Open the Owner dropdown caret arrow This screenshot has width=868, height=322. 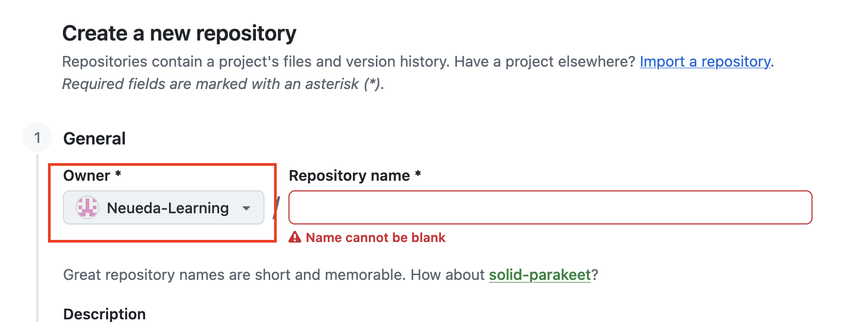tap(246, 208)
